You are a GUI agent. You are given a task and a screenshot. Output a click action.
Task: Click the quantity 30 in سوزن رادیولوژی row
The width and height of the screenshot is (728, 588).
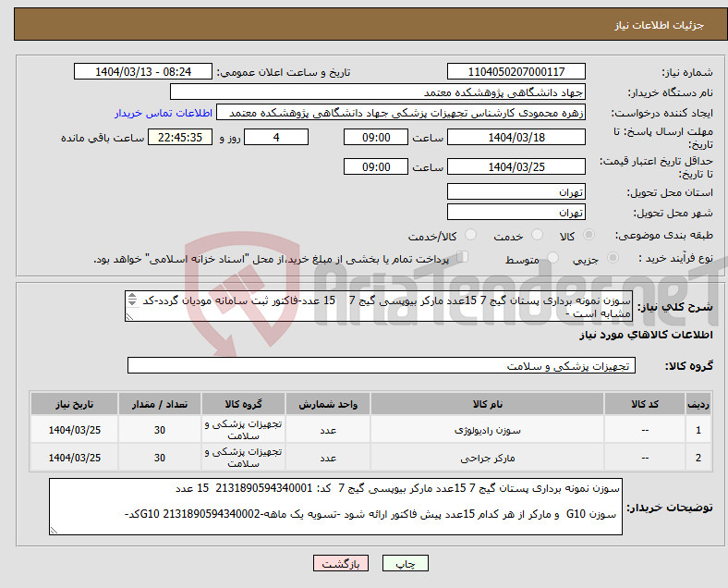[x=160, y=430]
